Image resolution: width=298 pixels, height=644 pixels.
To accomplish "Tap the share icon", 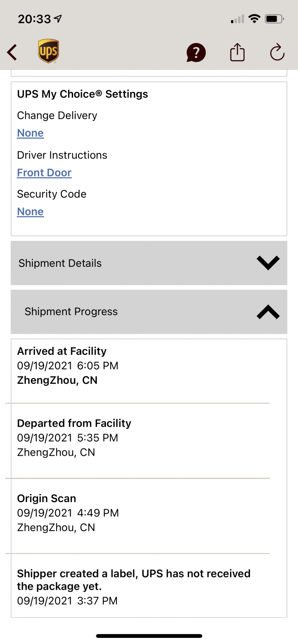I will [237, 52].
